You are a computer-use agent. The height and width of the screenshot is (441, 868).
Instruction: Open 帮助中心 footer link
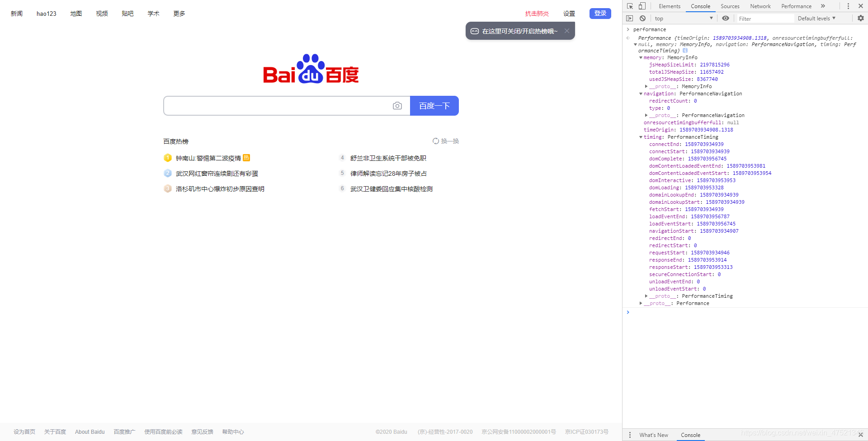pyautogui.click(x=233, y=432)
